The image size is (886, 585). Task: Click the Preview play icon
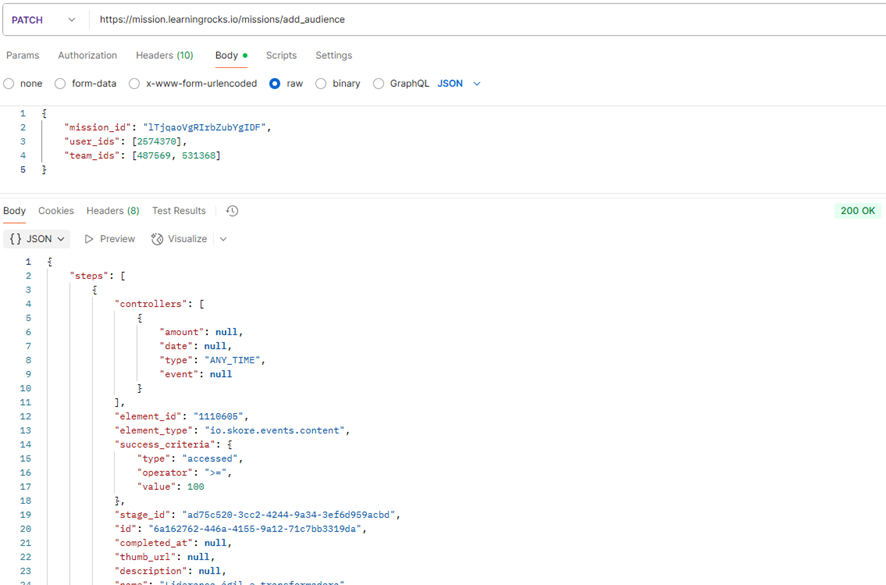pos(89,239)
